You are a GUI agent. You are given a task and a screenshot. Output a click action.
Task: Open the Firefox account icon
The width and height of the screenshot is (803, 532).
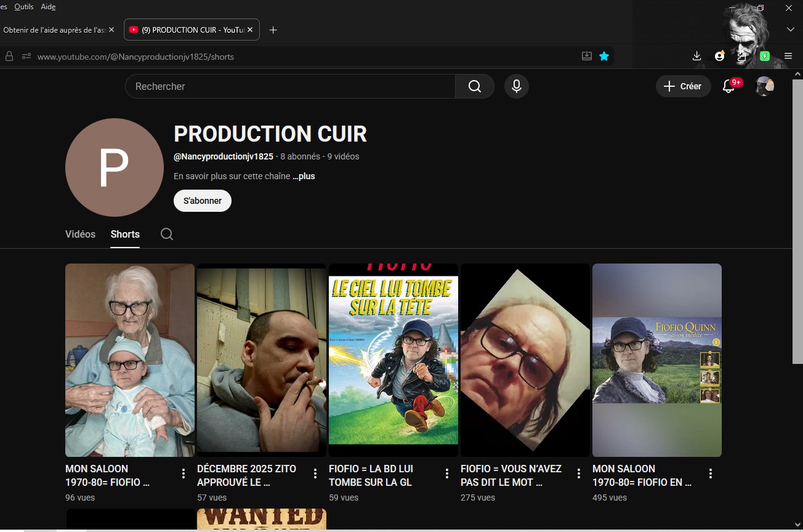[719, 56]
